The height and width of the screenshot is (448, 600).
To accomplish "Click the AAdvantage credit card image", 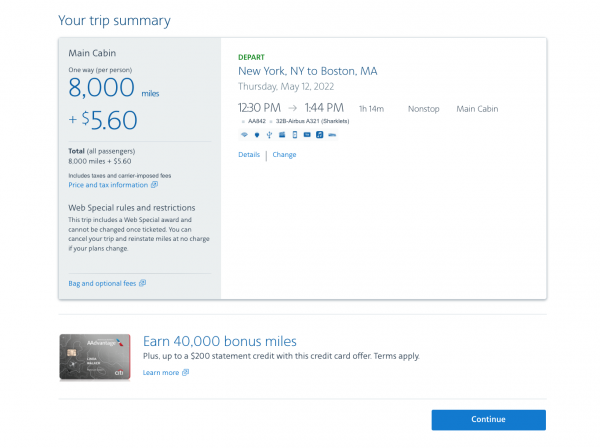I will pyautogui.click(x=96, y=357).
